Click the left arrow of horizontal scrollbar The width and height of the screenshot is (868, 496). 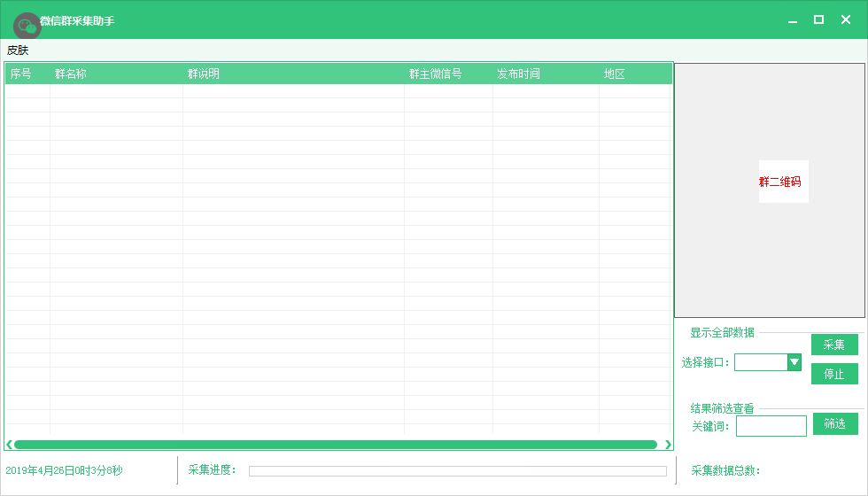(9, 445)
